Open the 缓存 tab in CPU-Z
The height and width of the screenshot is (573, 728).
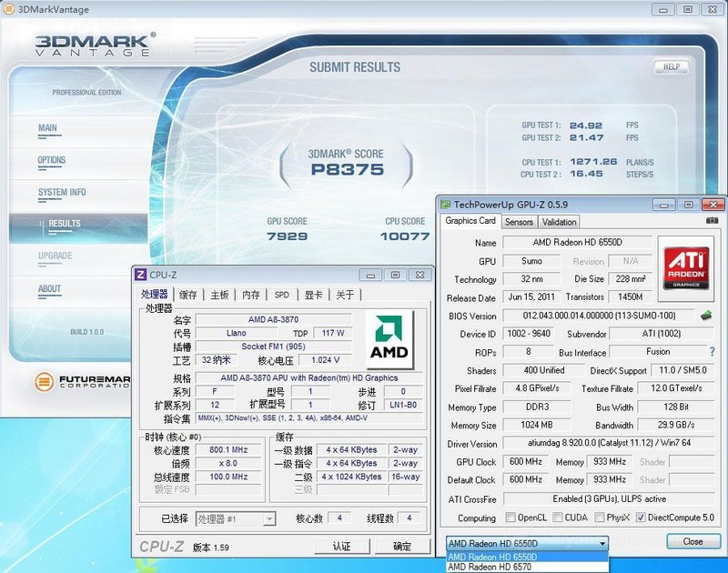click(188, 295)
